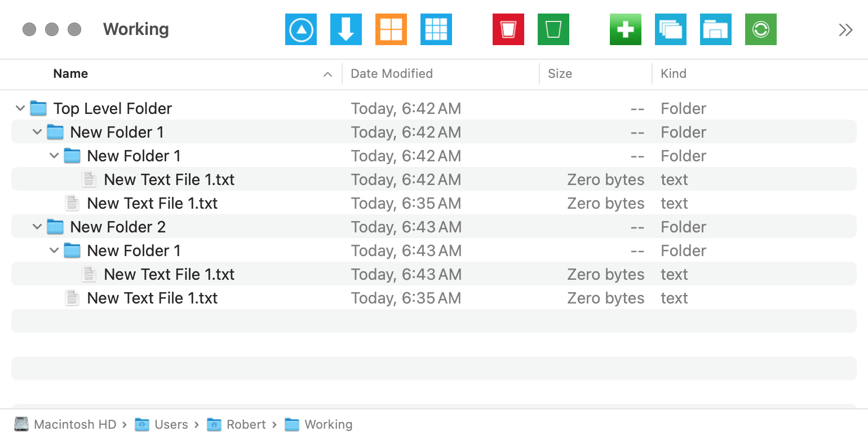Click the orange four-square grid icon
This screenshot has height=440, width=868.
point(391,29)
